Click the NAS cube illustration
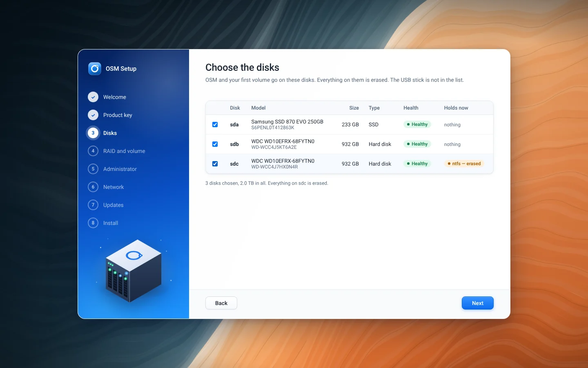This screenshot has height=368, width=588. (x=134, y=271)
